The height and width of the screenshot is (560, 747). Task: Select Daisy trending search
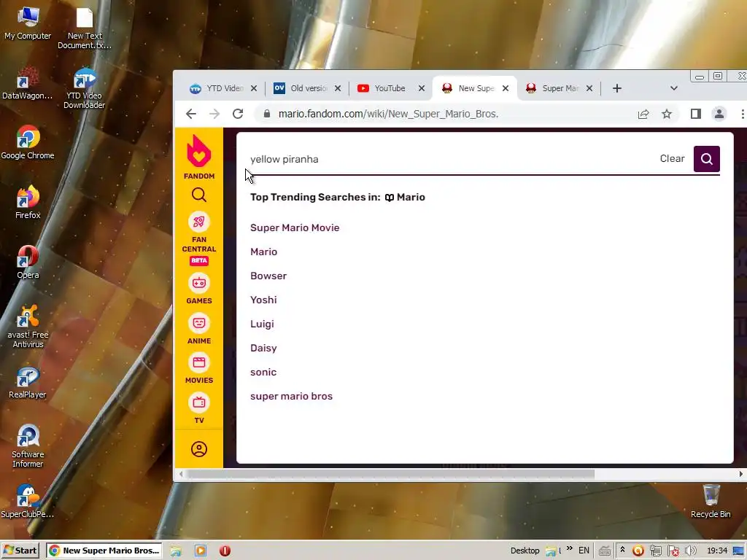pyautogui.click(x=263, y=348)
